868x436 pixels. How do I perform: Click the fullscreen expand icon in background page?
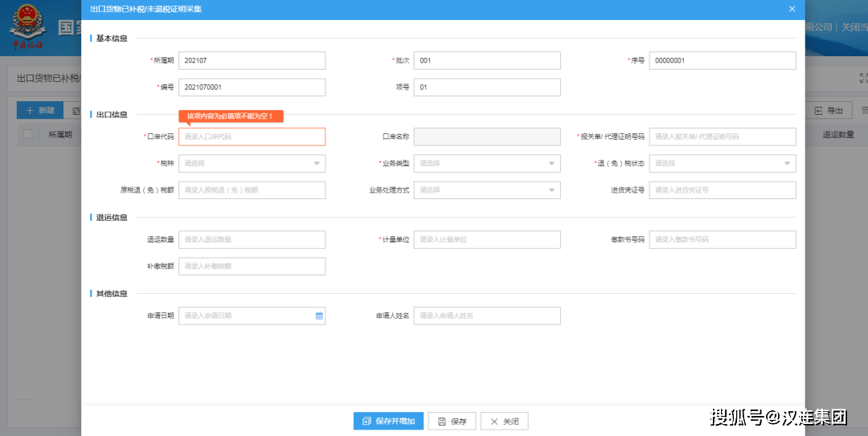click(x=863, y=79)
